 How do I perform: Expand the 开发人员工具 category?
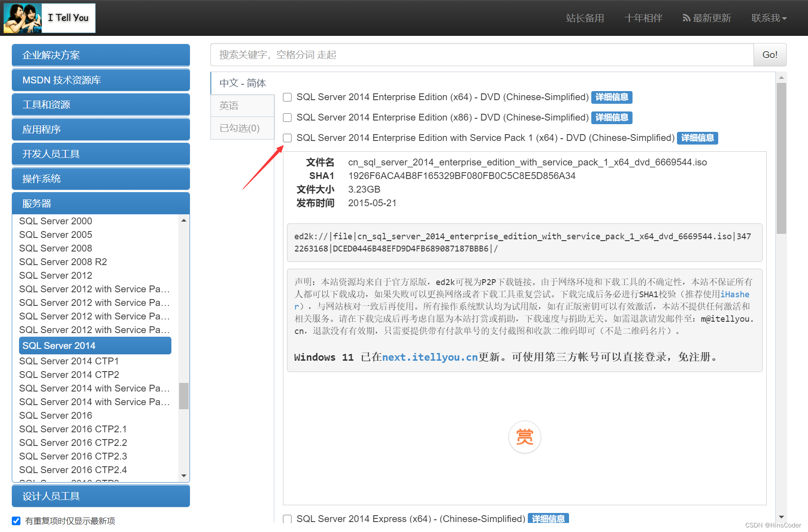pos(101,154)
